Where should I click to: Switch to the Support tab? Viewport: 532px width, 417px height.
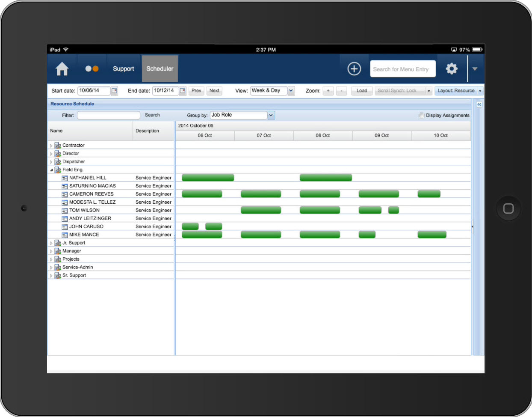click(x=123, y=69)
